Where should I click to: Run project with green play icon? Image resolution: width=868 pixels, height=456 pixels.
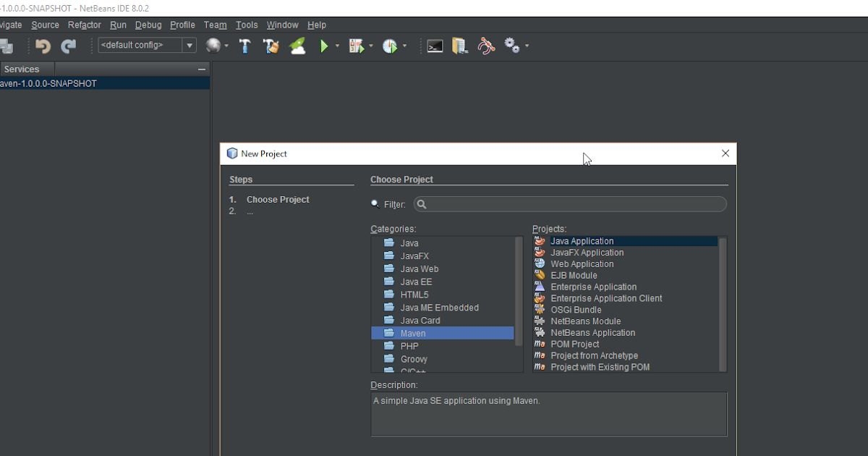pos(324,46)
